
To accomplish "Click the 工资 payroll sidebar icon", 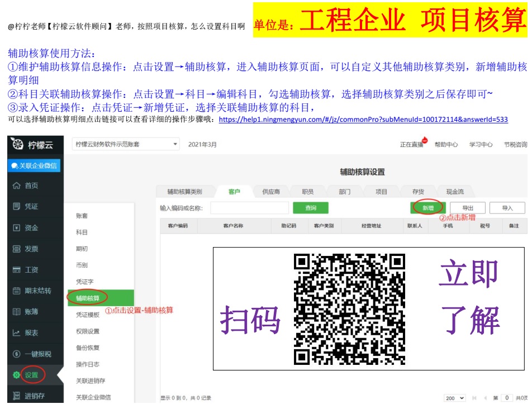I will [17, 270].
